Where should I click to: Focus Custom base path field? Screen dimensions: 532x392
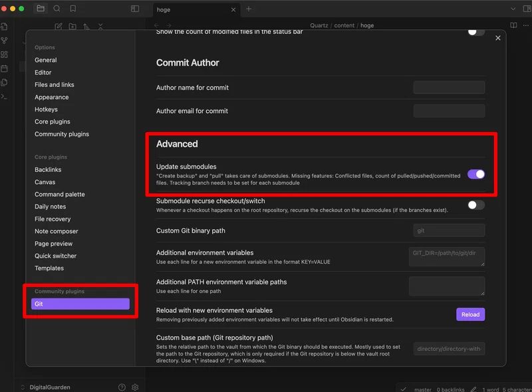[449, 349]
